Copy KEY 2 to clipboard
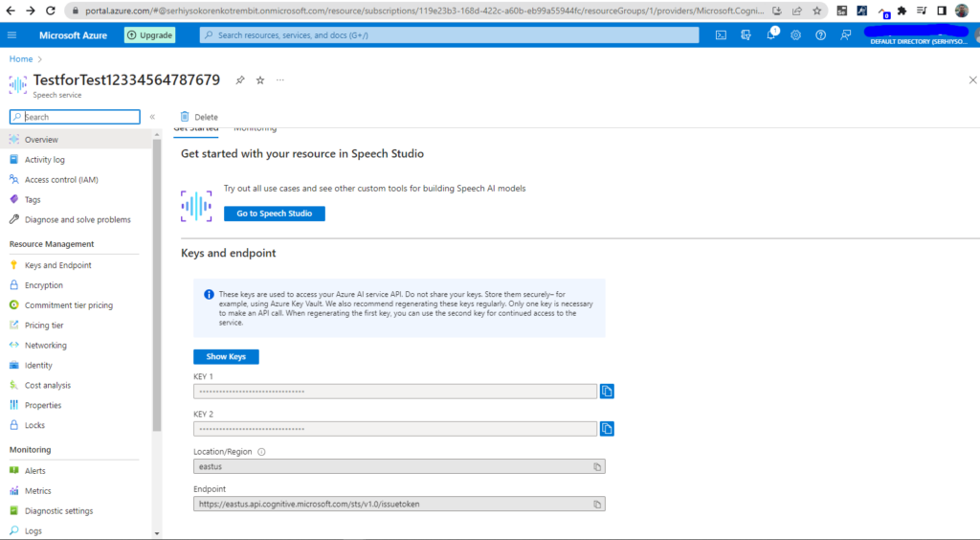980x540 pixels. click(607, 429)
